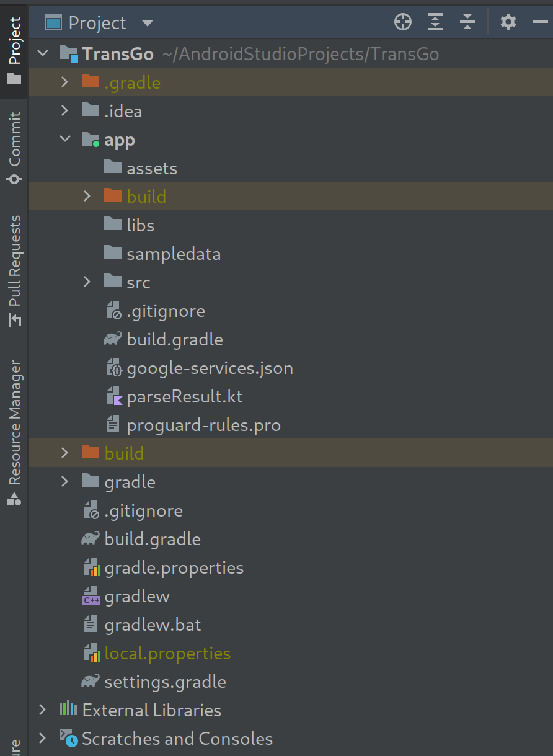Open the Commit side tab
This screenshot has height=756, width=553.
[x=14, y=148]
